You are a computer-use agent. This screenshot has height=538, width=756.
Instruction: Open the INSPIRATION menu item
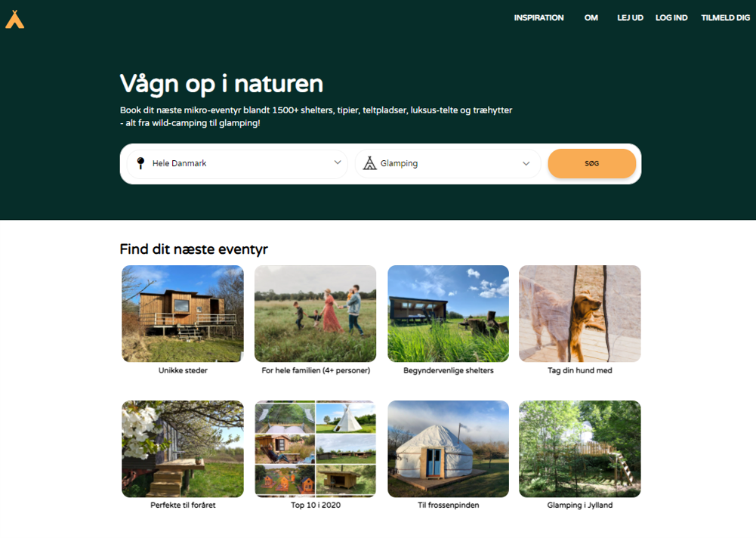[x=538, y=18]
